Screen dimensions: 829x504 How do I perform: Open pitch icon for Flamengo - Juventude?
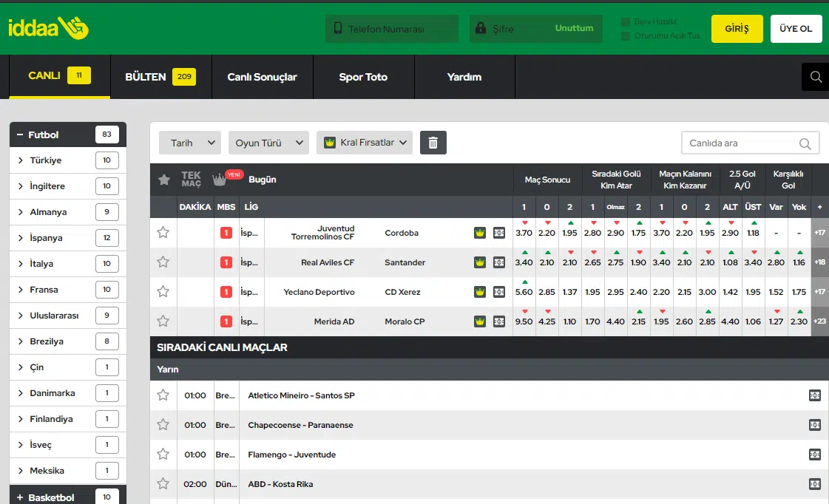pos(815,454)
